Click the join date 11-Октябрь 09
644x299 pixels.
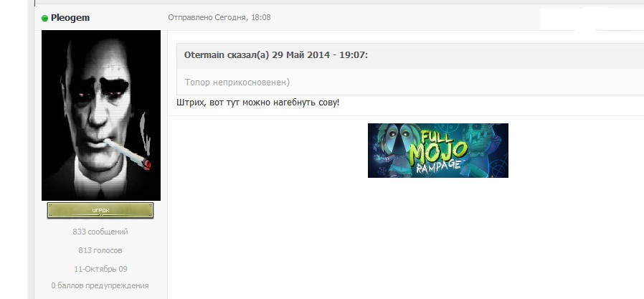100,269
